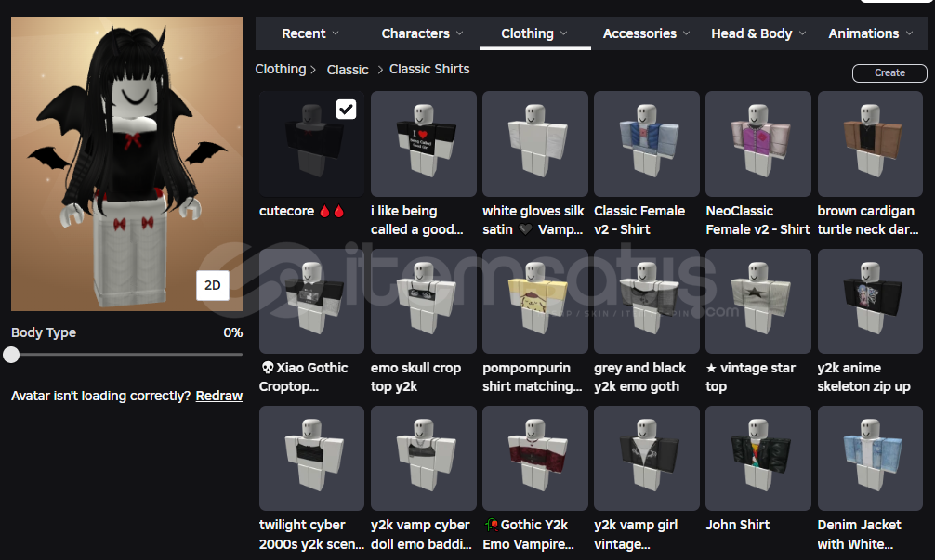Select the Xiao Gothic Croptop thumbnail

pyautogui.click(x=311, y=302)
